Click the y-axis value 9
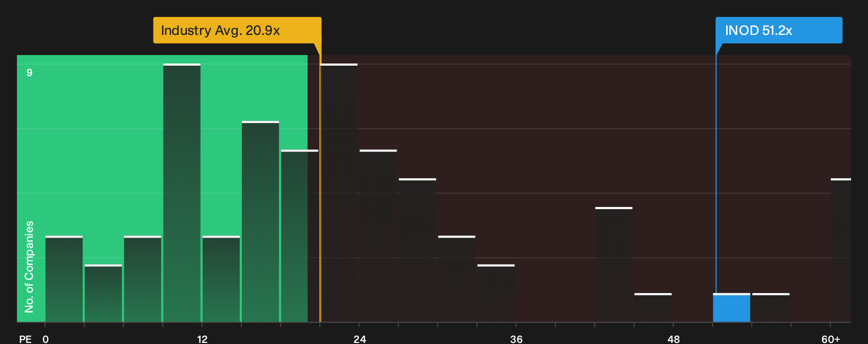Viewport: 868px width, 344px height. [30, 73]
